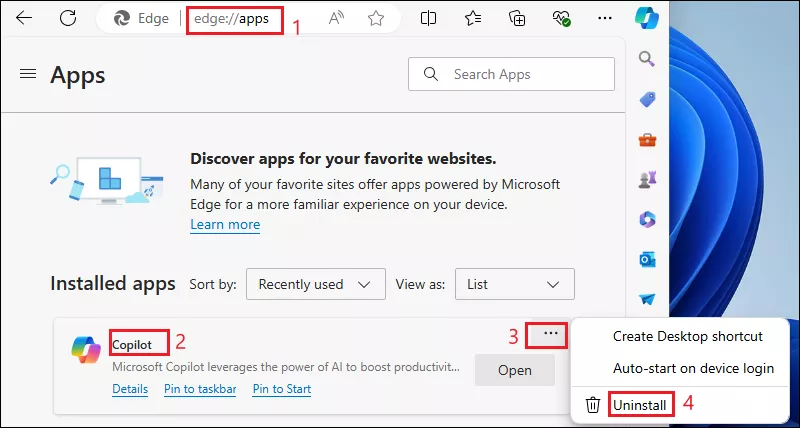Click the edge://apps address field

(x=231, y=19)
